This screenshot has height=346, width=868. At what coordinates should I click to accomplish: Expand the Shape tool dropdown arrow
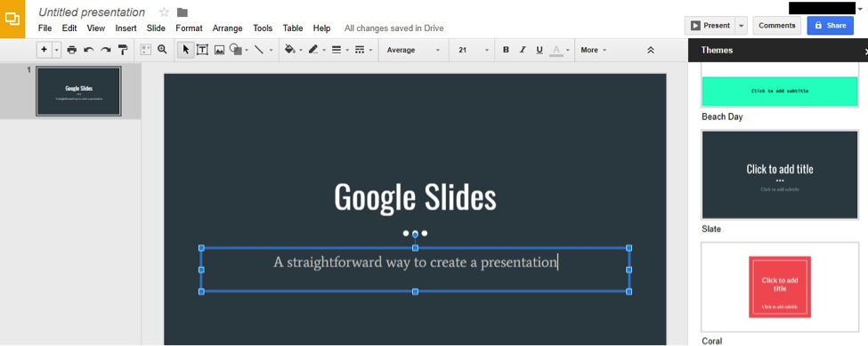click(x=247, y=51)
